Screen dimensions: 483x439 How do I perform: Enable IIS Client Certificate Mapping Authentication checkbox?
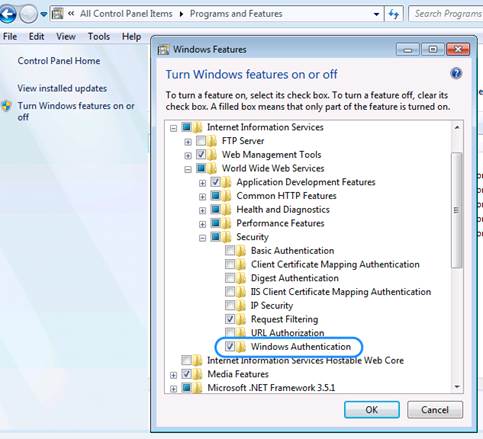point(230,291)
